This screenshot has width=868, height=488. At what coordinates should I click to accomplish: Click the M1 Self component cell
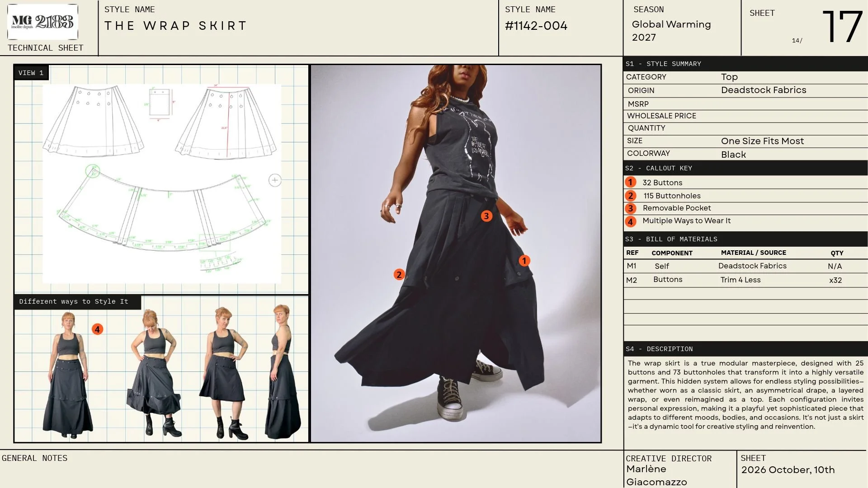662,266
